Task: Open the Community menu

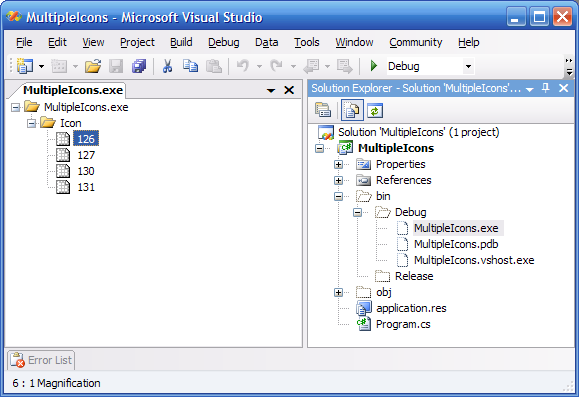Action: click(415, 42)
